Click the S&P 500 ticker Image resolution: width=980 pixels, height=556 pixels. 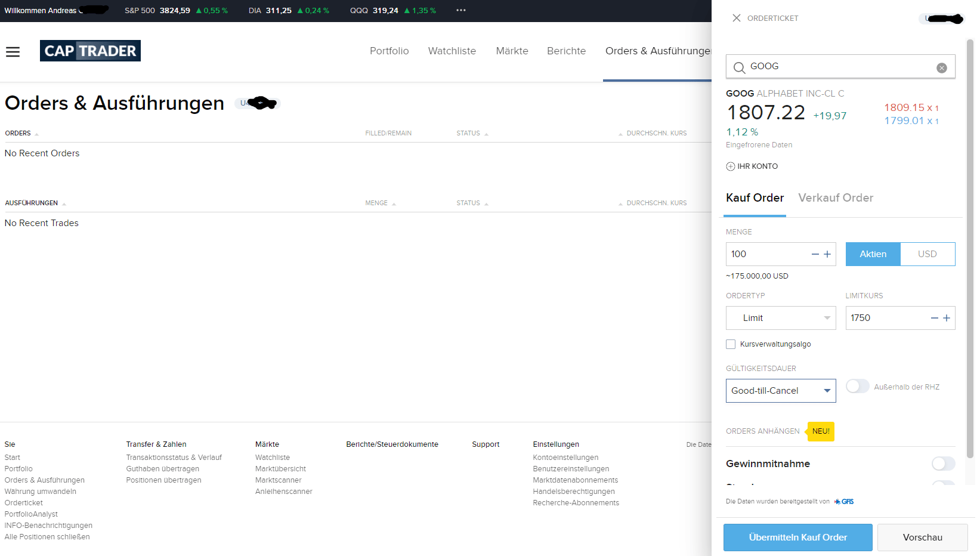click(176, 11)
